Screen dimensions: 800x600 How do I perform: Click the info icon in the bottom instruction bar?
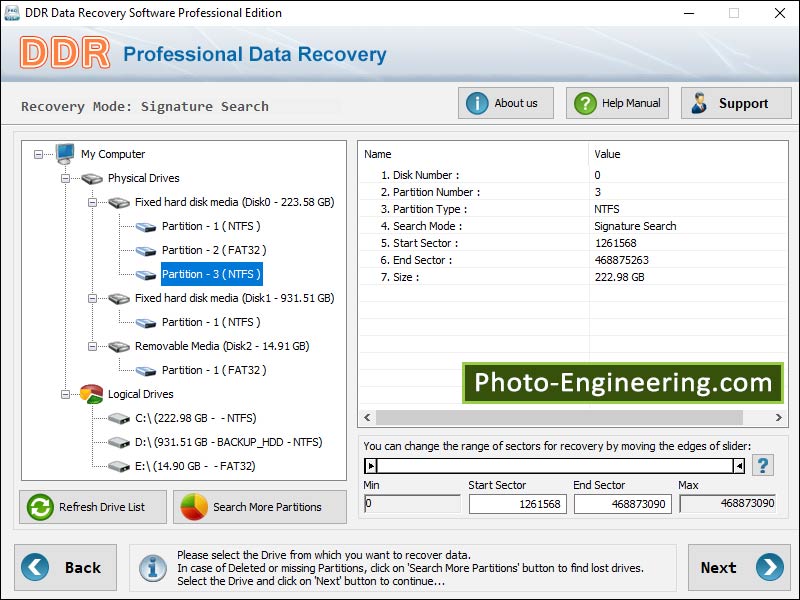(x=152, y=567)
